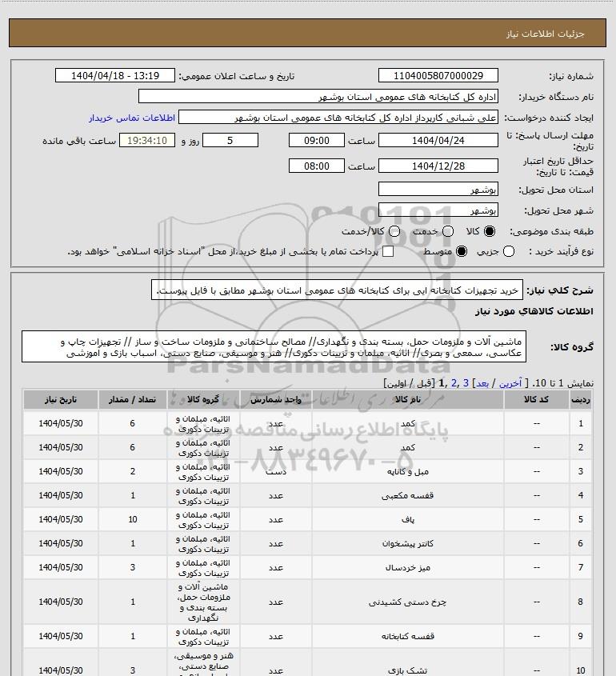Click the remaining time field 19:34:10
This screenshot has width=616, height=676.
click(x=147, y=140)
